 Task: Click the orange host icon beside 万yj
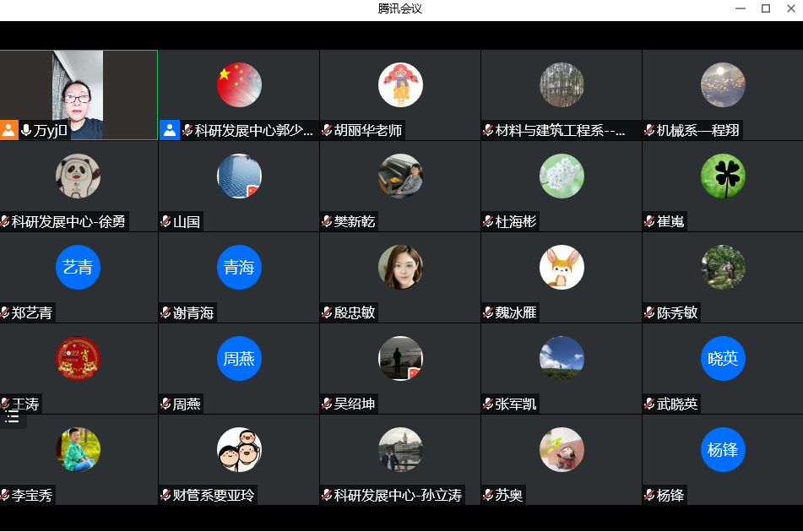pos(9,130)
